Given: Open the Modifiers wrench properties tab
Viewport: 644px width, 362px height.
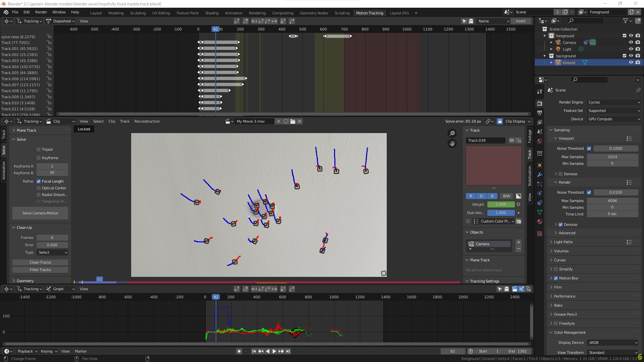Looking at the screenshot, I should (x=540, y=175).
